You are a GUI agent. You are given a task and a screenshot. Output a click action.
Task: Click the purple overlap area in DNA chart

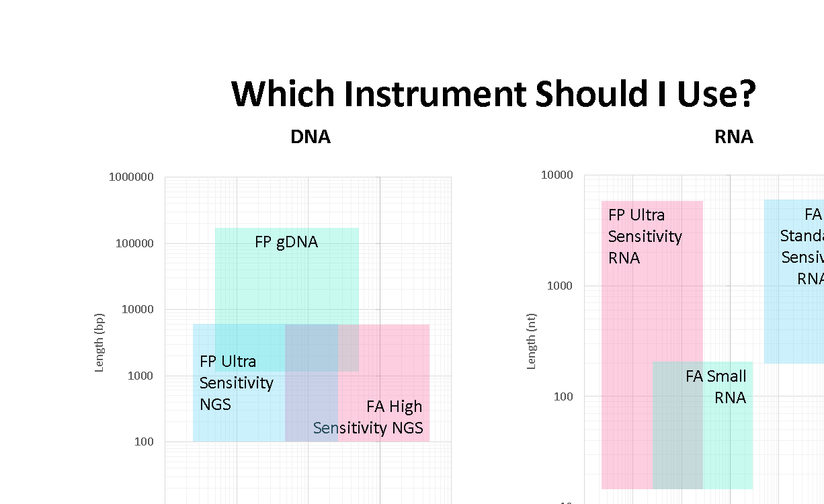pyautogui.click(x=311, y=410)
